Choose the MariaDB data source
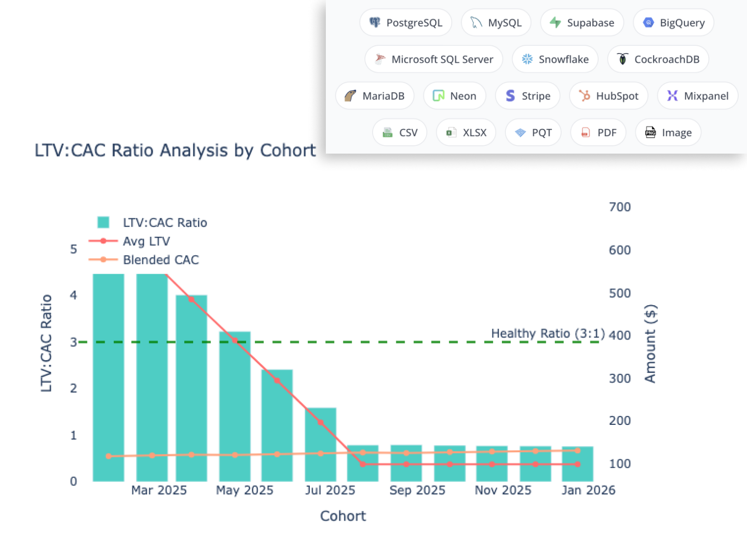 pos(374,96)
